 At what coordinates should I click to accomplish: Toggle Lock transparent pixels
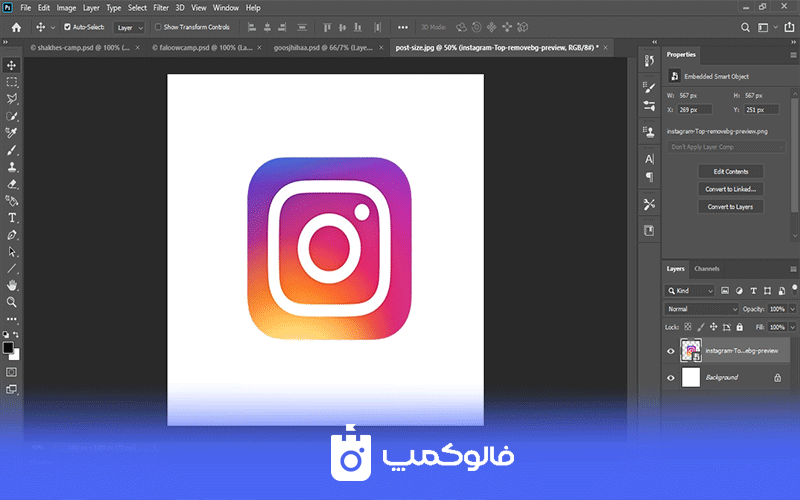(x=688, y=327)
